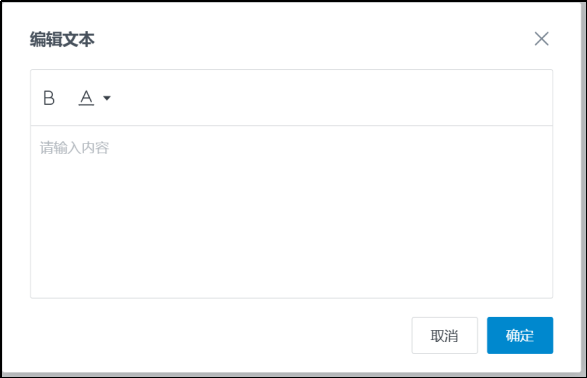587x378 pixels.
Task: Place the cursor in the empty content box
Action: [x=291, y=212]
